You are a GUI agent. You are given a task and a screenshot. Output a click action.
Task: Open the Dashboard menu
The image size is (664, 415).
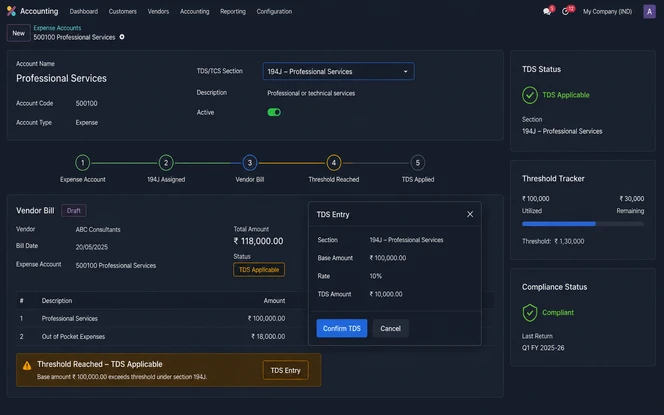[x=84, y=11]
